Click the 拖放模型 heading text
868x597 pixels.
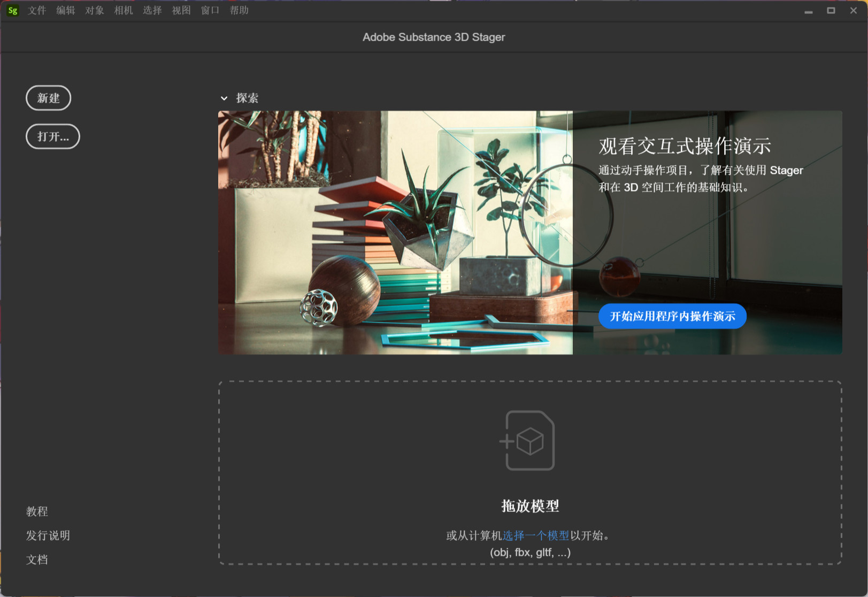click(530, 506)
